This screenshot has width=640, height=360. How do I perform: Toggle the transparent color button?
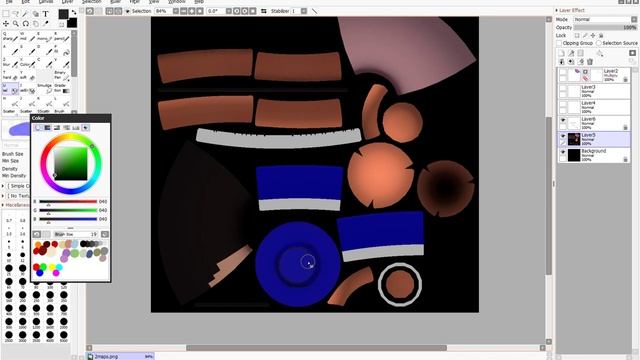(x=62, y=24)
